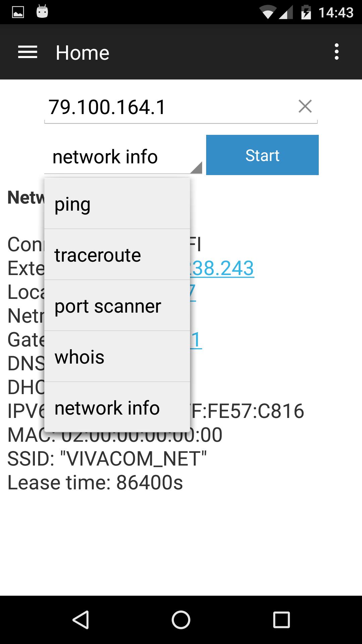Choose network info in the open list
This screenshot has width=362, height=644.
click(117, 407)
